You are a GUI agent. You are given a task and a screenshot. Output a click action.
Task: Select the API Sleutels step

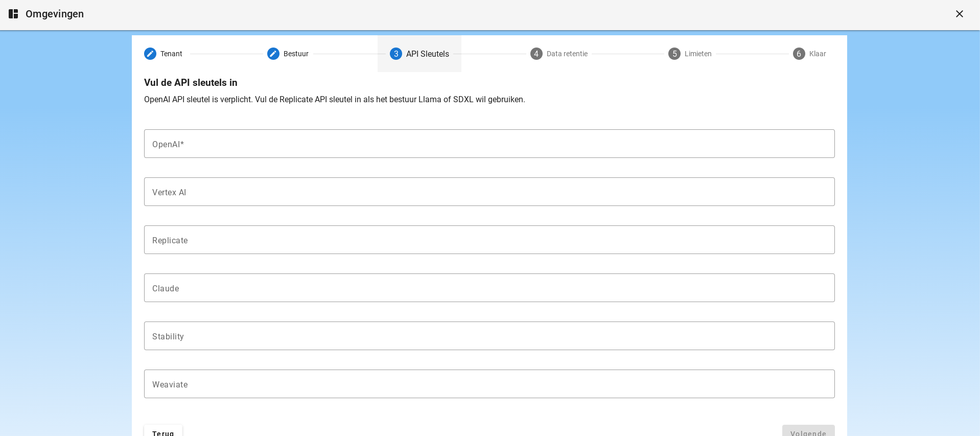[x=427, y=54]
